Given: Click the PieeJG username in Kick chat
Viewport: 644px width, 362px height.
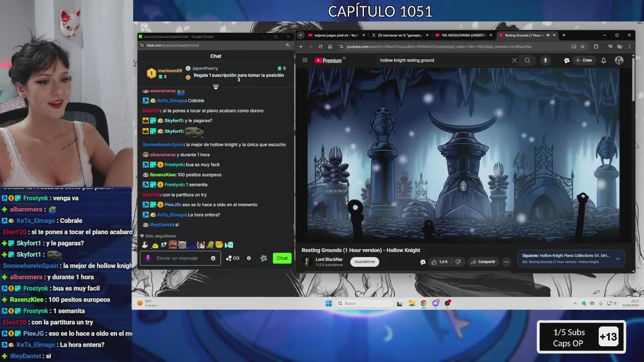Looking at the screenshot, I should pos(172,205).
